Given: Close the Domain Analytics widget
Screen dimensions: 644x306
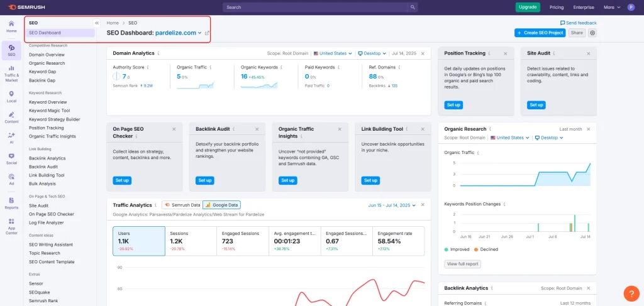Looking at the screenshot, I should point(423,53).
